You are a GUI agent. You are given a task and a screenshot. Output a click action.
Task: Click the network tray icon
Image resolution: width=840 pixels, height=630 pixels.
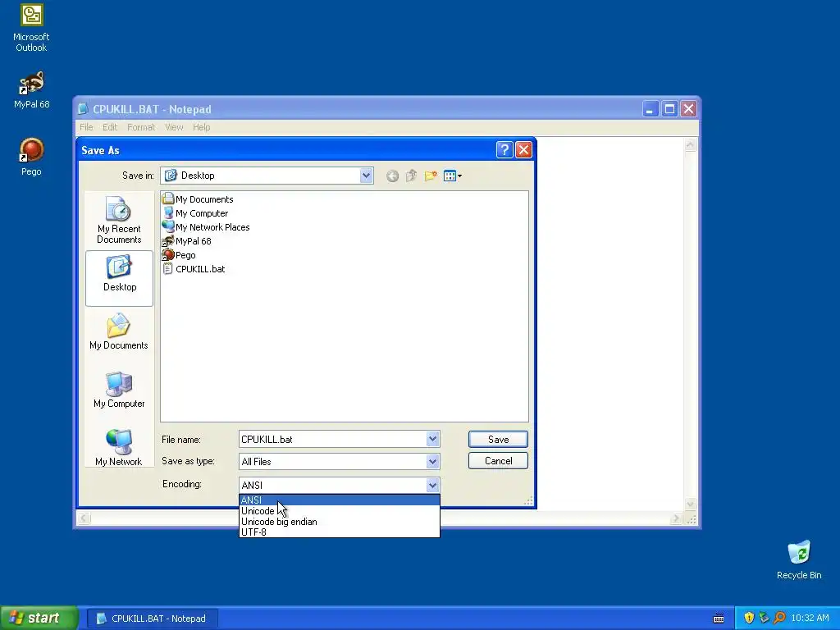pyautogui.click(x=764, y=618)
